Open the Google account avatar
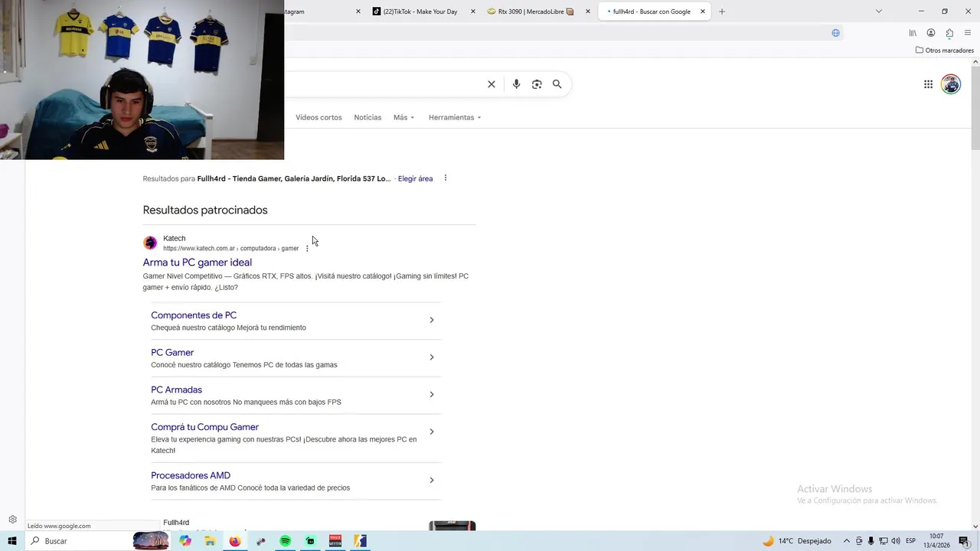The height and width of the screenshot is (551, 980). point(951,84)
